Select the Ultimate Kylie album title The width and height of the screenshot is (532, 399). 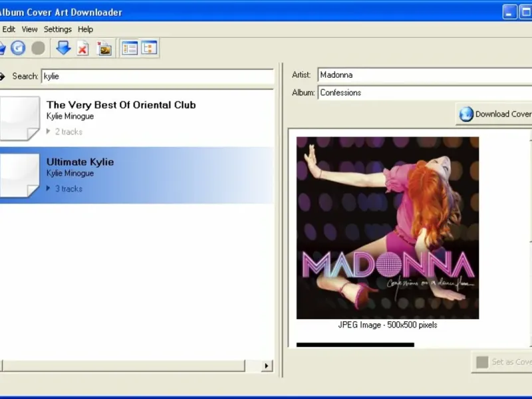(80, 162)
